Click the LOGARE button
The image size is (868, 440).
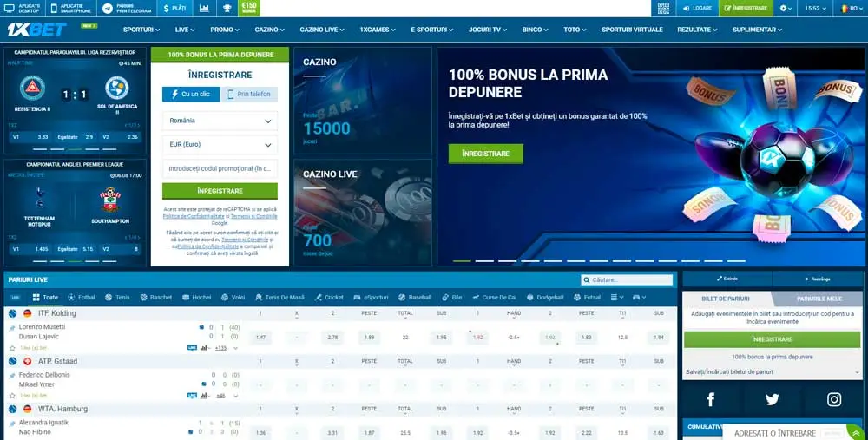pos(697,9)
